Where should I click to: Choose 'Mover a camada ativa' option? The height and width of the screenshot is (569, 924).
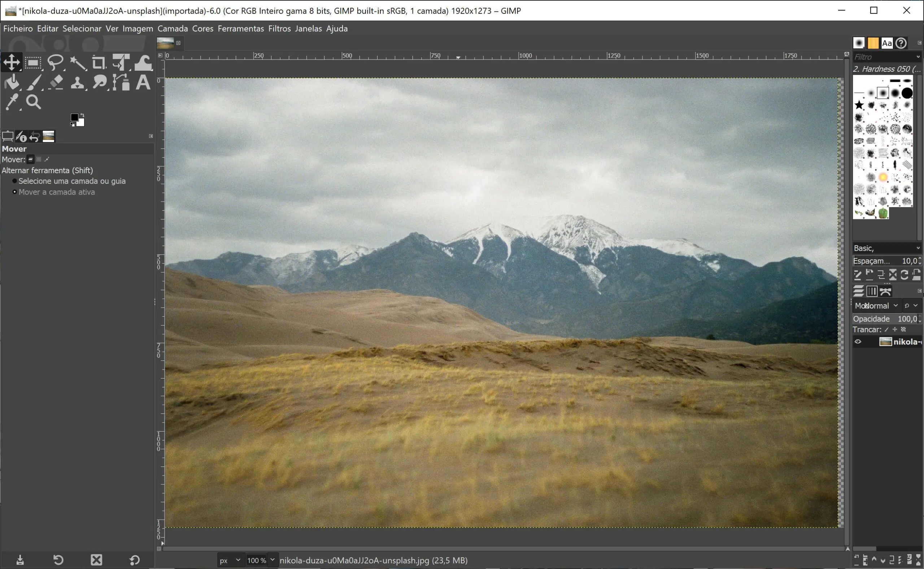(x=15, y=192)
